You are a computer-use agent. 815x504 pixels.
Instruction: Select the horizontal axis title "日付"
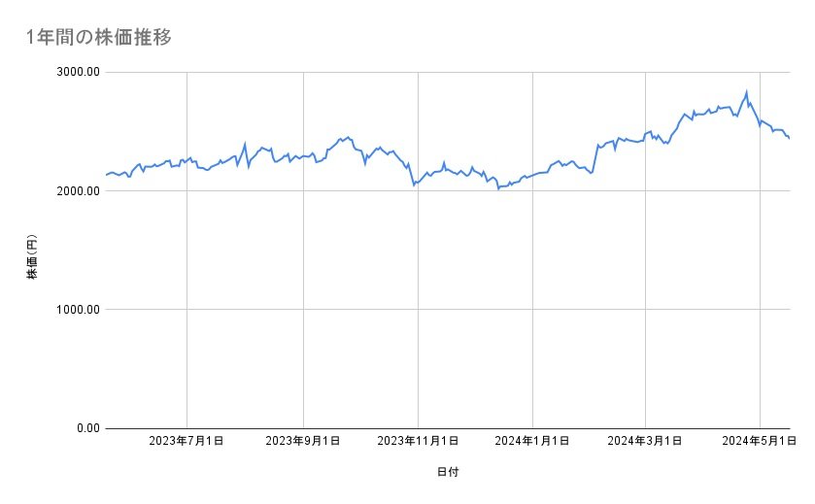[x=448, y=472]
